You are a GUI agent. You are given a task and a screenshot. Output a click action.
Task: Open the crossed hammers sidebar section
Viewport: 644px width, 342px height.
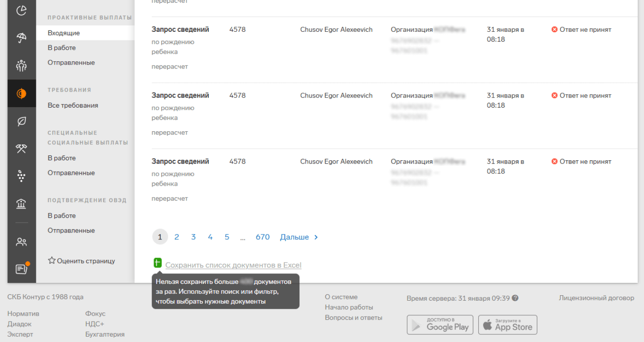21,149
